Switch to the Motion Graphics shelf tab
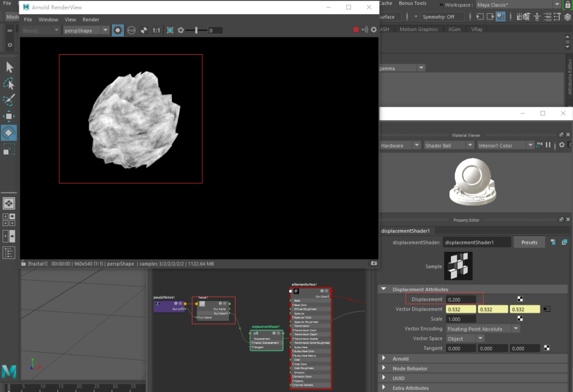Screen dimensions: 573x392 click(419, 30)
